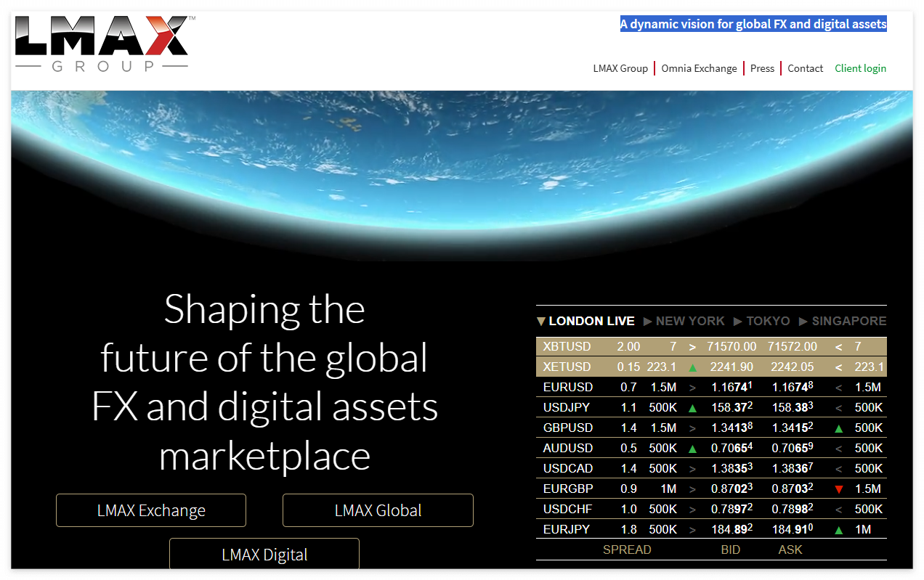This screenshot has width=924, height=580.
Task: Click the AUDUSD bid price 0.70654
Action: (x=731, y=448)
